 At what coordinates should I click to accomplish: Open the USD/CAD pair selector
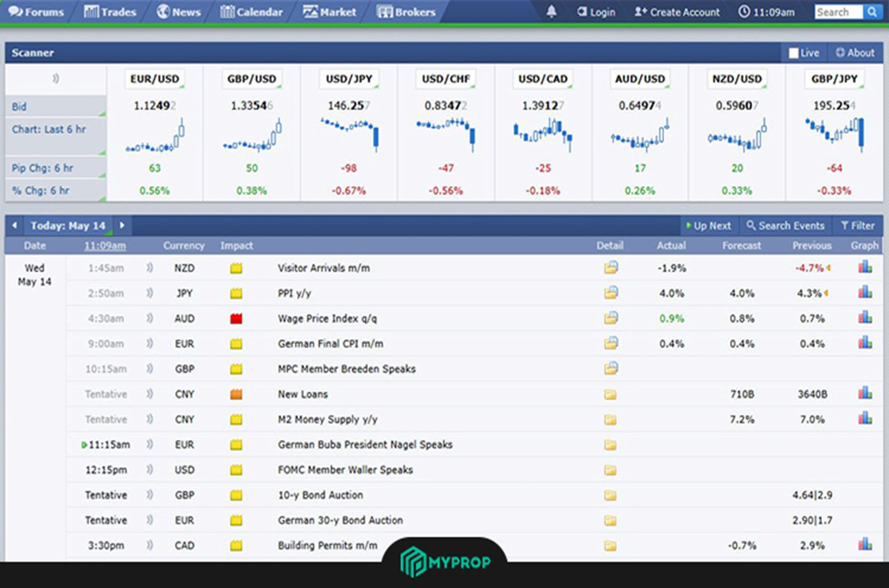(543, 79)
